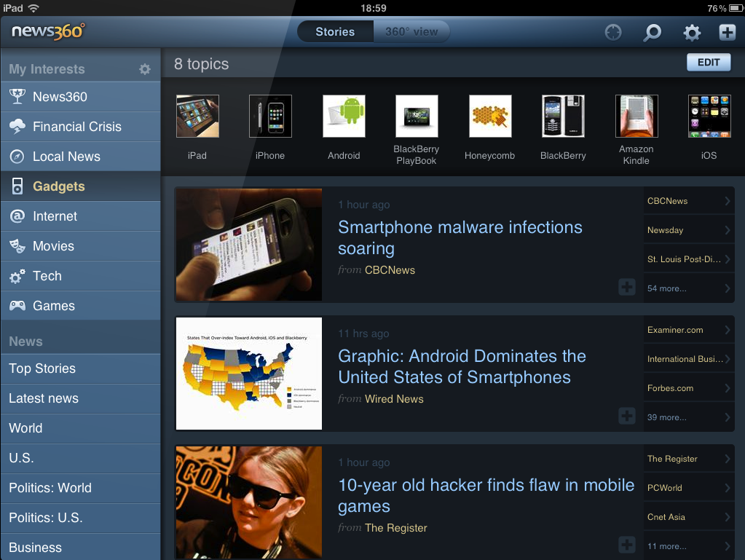The width and height of the screenshot is (745, 560).
Task: Select the iPhone topic thumbnail
Action: (270, 116)
